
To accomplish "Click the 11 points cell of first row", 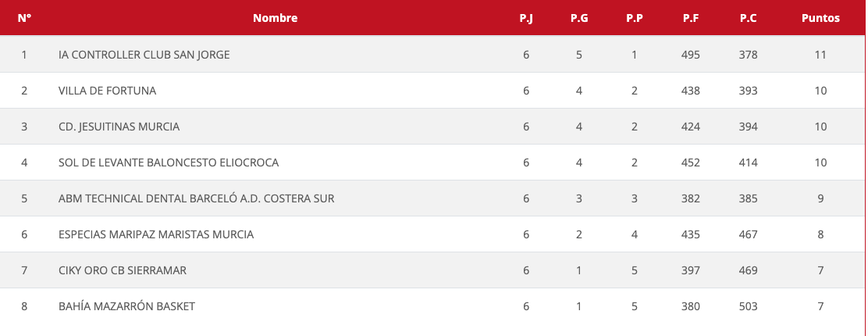I will tap(820, 55).
